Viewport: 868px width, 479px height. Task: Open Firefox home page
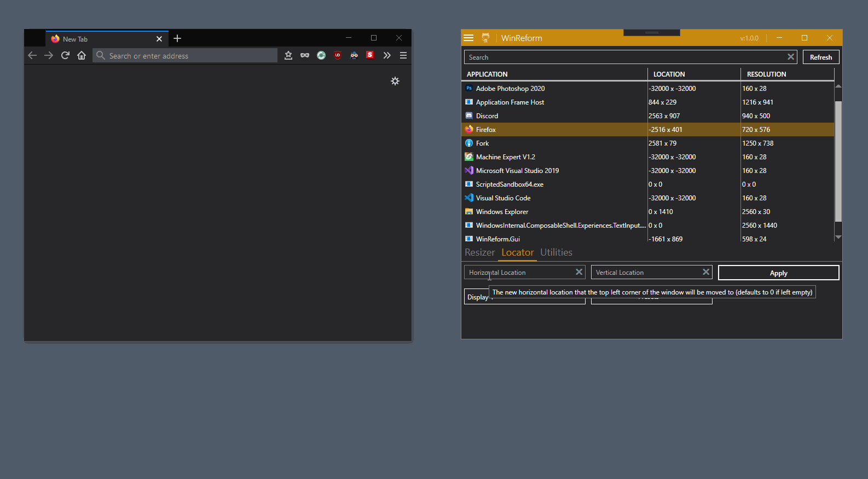82,55
